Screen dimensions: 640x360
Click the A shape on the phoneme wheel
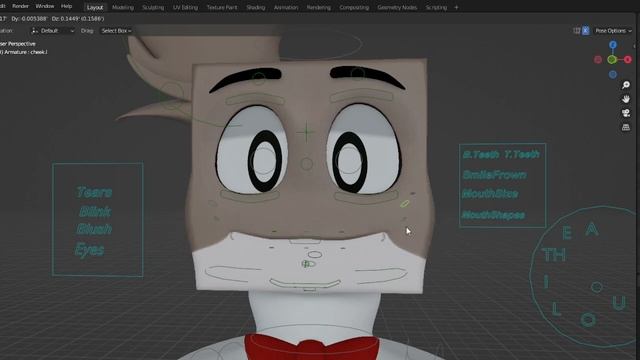pos(592,229)
